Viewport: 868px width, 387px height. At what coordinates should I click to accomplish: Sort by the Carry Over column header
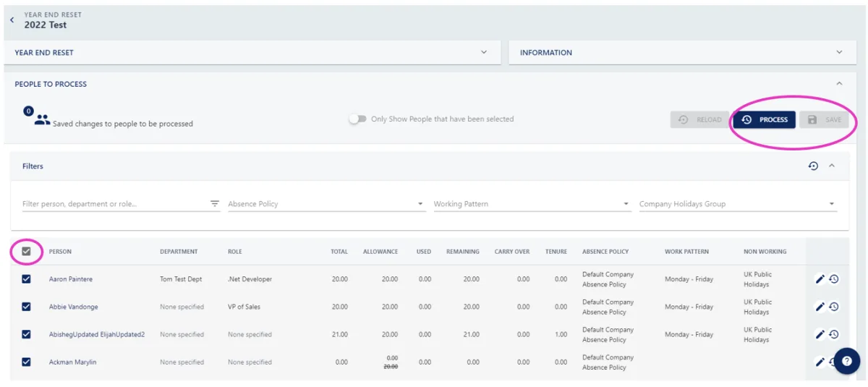(x=512, y=252)
